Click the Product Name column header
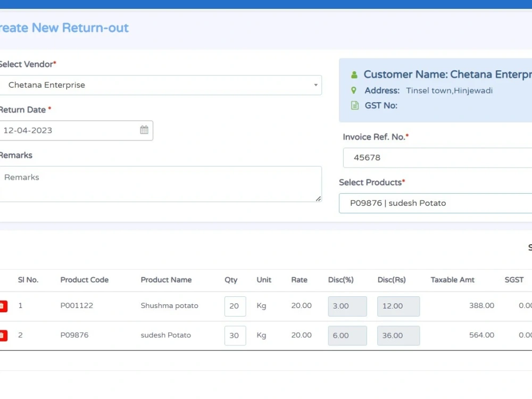Screen dimensions: 532x399 pyautogui.click(x=166, y=280)
